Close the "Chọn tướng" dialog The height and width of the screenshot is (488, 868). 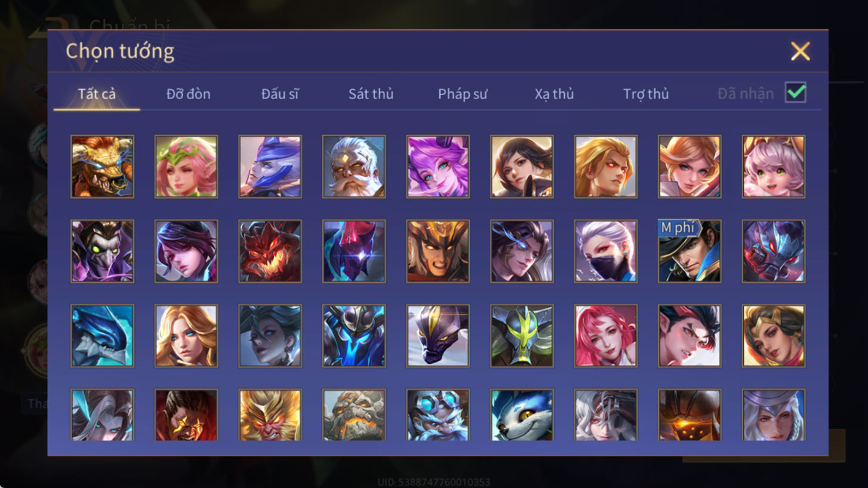click(801, 51)
